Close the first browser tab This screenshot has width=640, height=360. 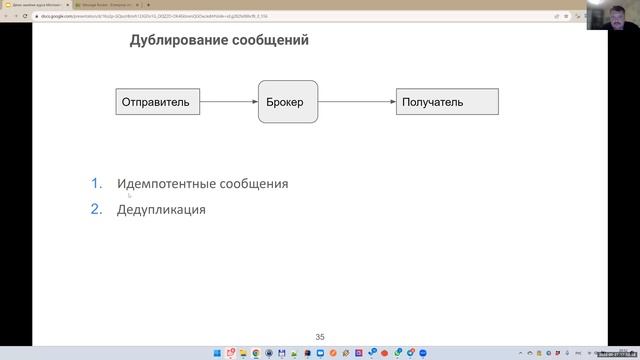click(x=68, y=5)
